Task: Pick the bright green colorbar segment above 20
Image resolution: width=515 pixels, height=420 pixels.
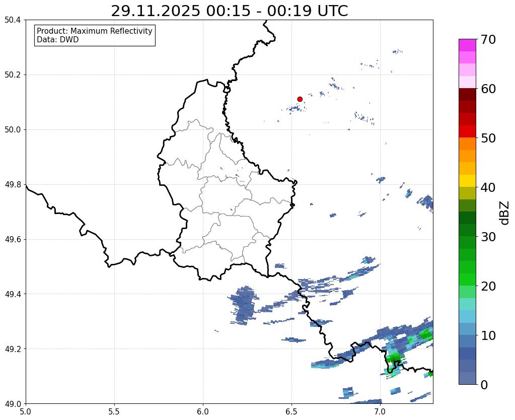Action: [467, 279]
